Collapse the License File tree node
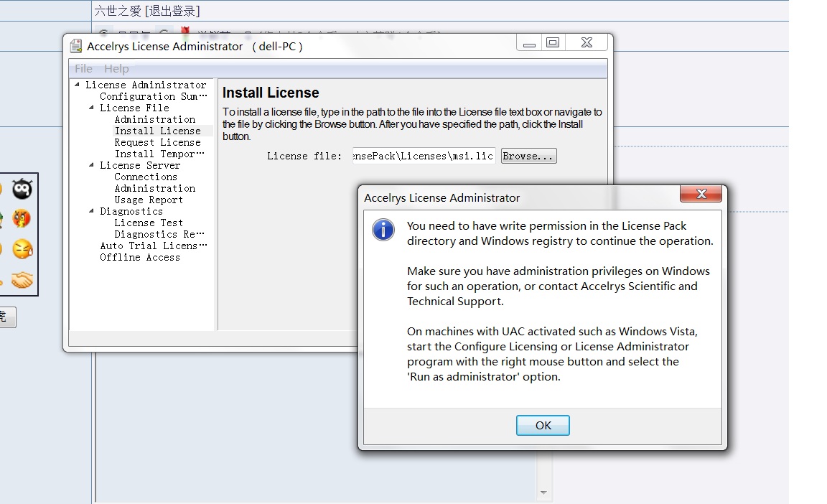 coord(91,108)
